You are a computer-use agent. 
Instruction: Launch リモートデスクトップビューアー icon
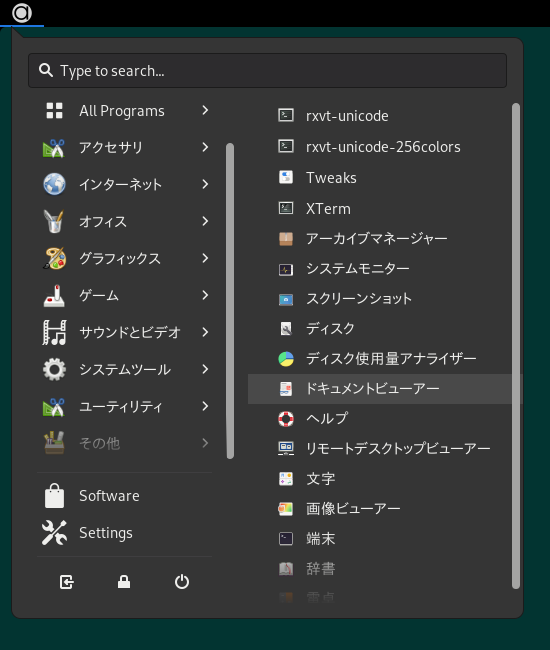coord(286,449)
